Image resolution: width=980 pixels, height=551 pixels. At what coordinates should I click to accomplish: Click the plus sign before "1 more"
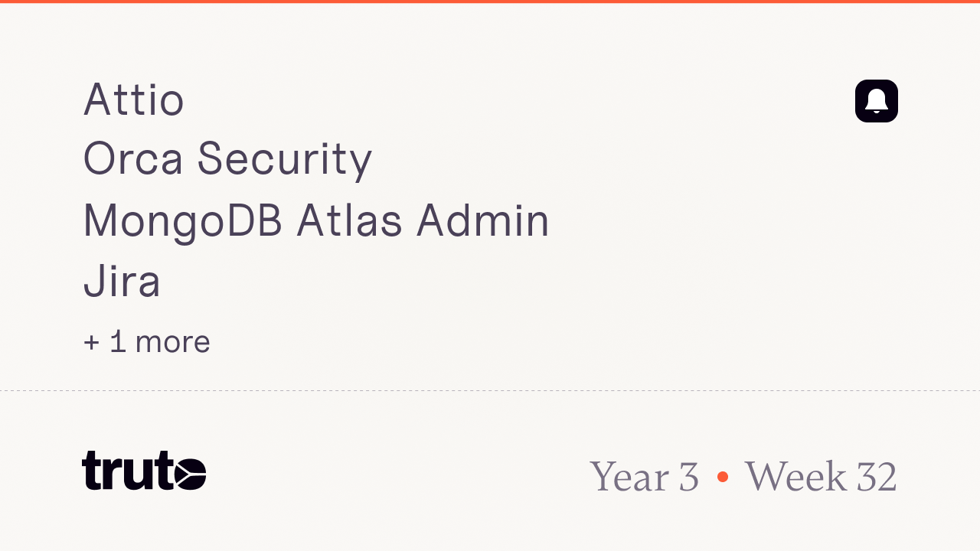tap(91, 342)
